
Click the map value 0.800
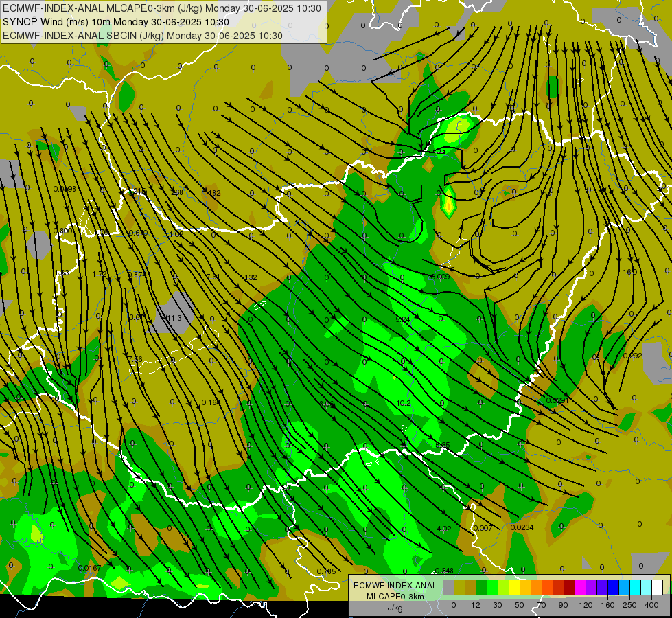62,231
